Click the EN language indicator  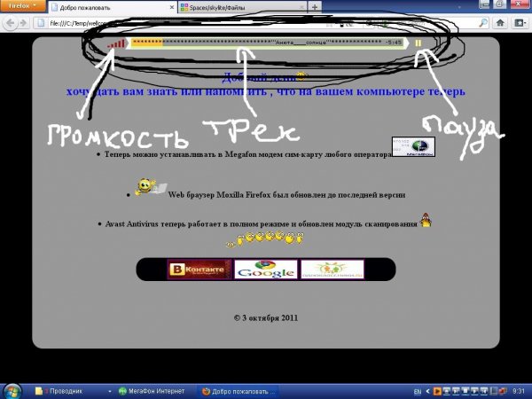[418, 392]
